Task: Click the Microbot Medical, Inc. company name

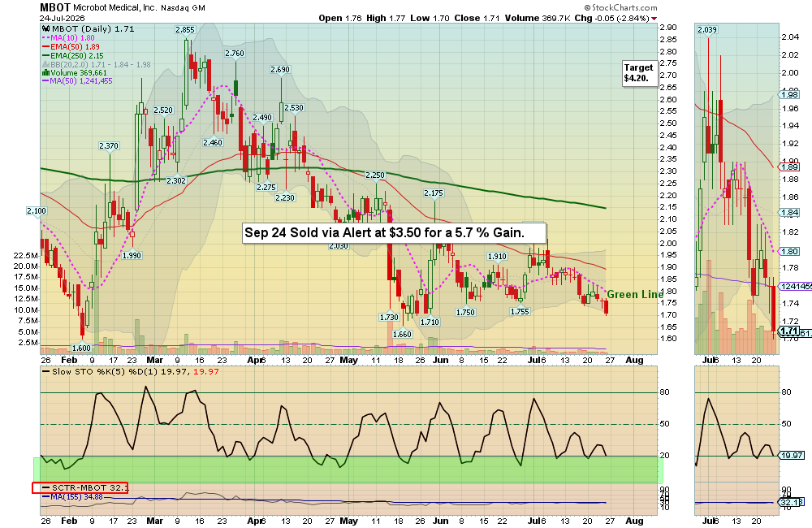Action: (114, 8)
